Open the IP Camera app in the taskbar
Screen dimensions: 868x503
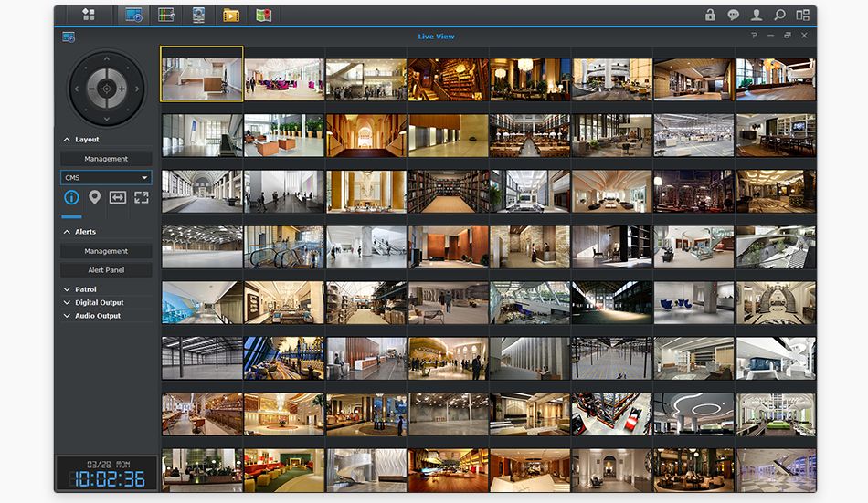click(x=199, y=15)
